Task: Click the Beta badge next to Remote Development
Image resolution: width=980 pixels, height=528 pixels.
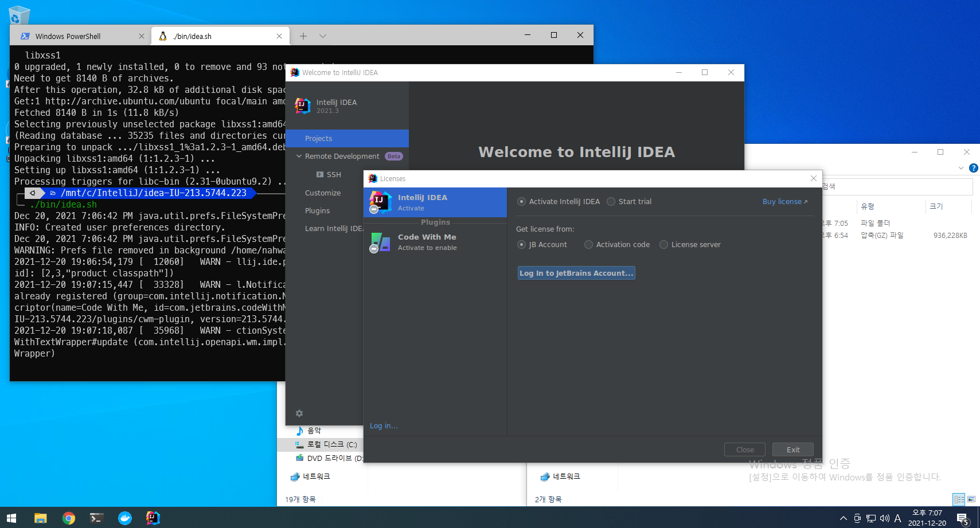Action: pyautogui.click(x=394, y=156)
